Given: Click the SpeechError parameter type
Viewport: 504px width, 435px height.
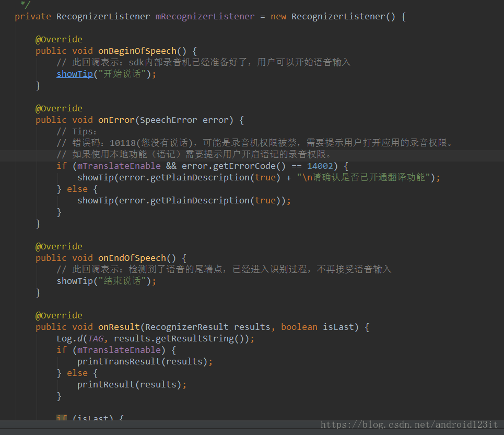Looking at the screenshot, I should pyautogui.click(x=168, y=120).
